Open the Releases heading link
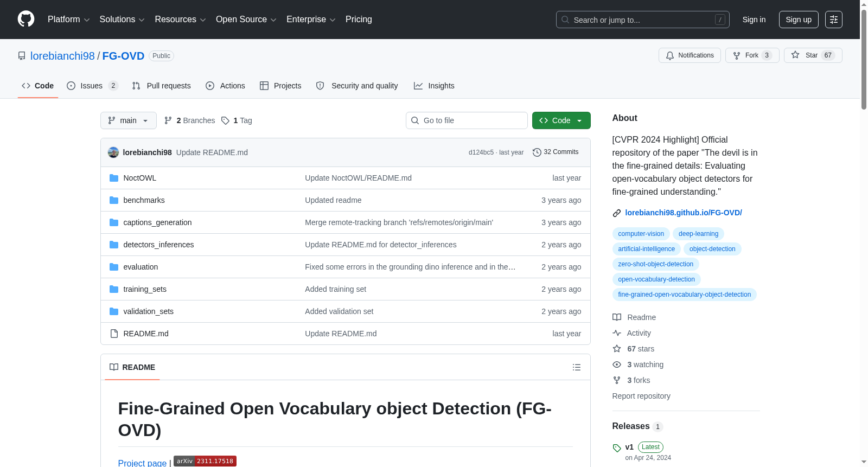 pyautogui.click(x=631, y=426)
